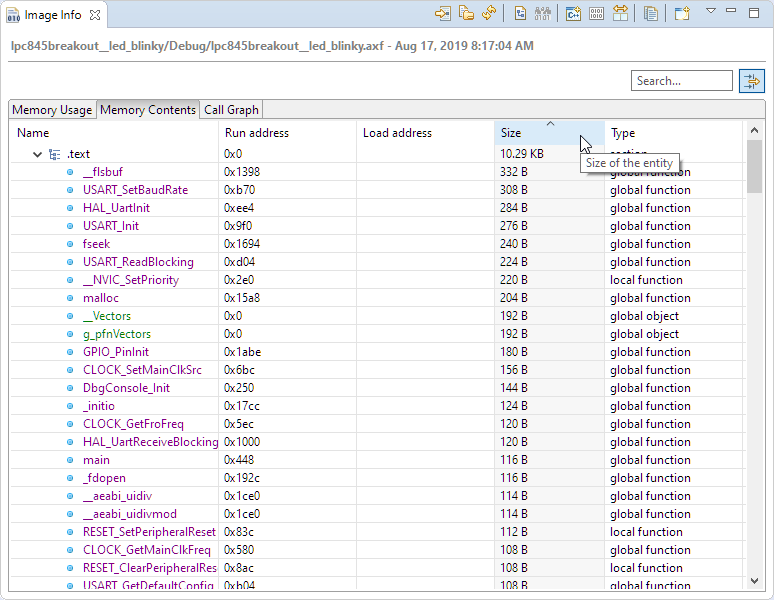Switch to the Memory Usage tab
The height and width of the screenshot is (600, 774).
pos(52,110)
